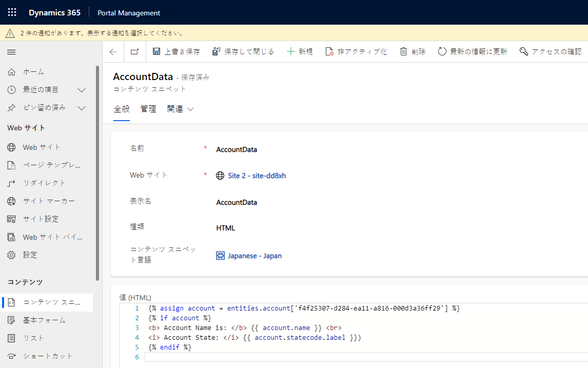
Task: Click 保存して閉じる in the toolbar
Action: (x=243, y=52)
